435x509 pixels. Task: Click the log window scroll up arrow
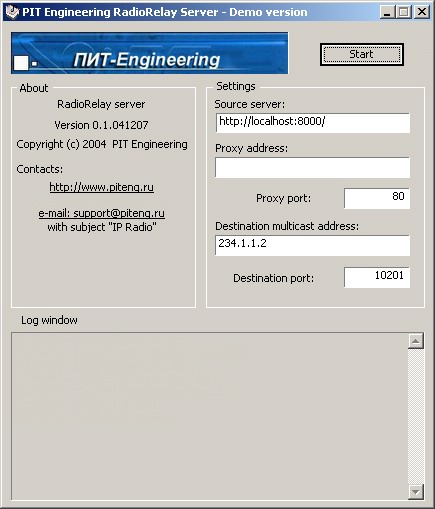click(x=416, y=341)
